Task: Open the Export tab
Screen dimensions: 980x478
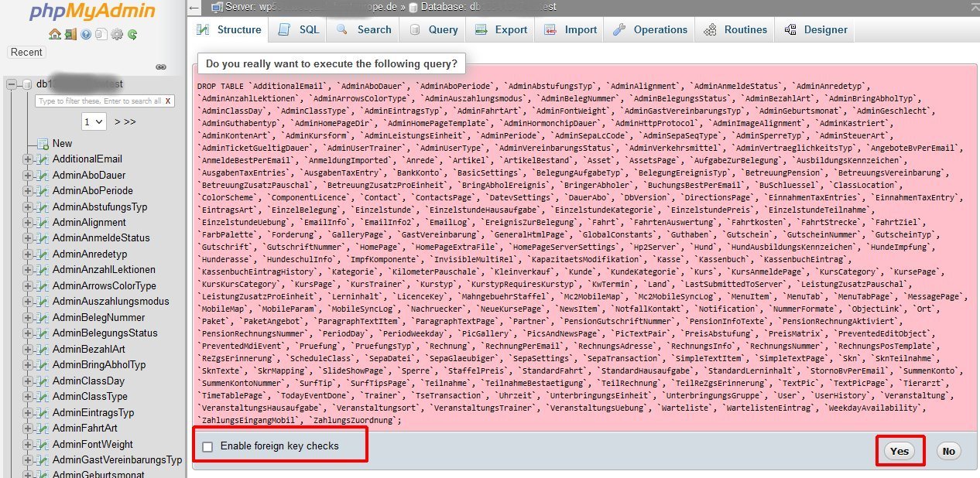Action: point(501,29)
